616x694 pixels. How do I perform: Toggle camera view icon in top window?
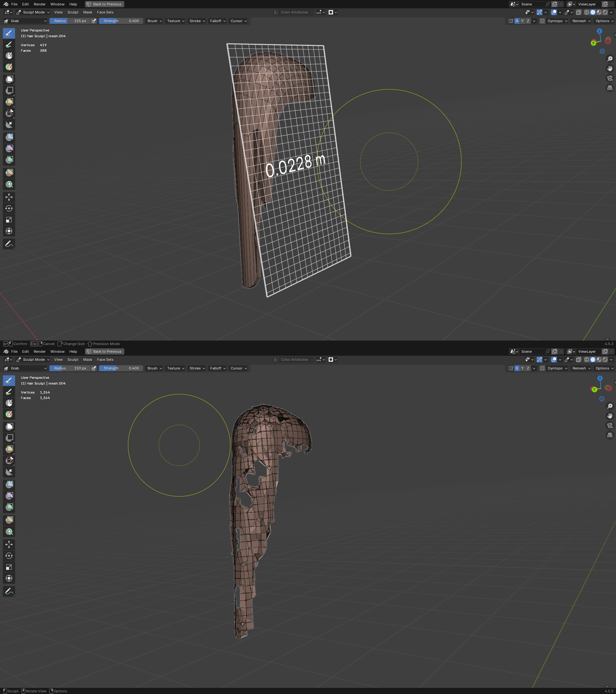(610, 78)
